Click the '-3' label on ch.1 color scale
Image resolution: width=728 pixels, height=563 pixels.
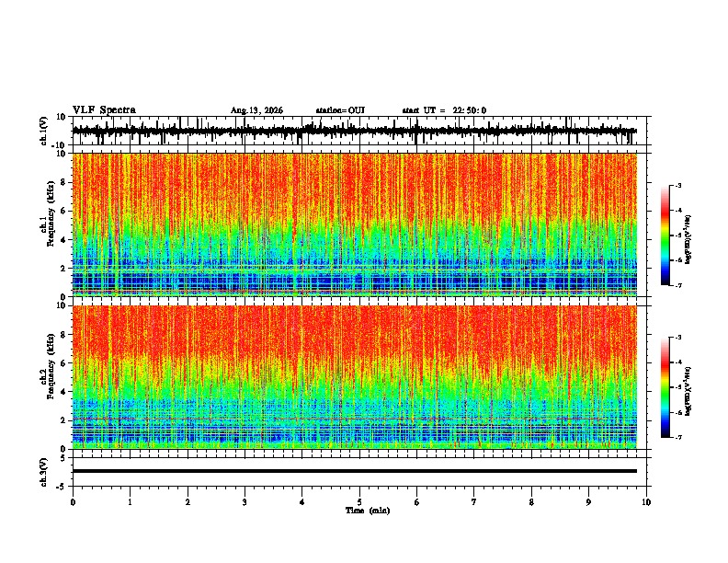click(677, 185)
